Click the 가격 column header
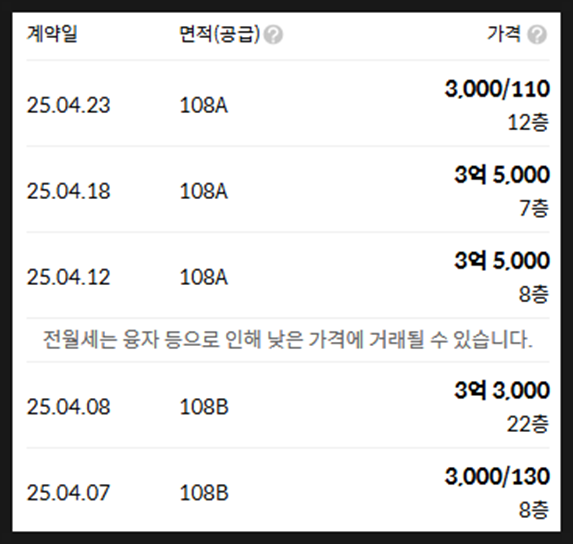Screen dimensions: 573x544 (504, 34)
